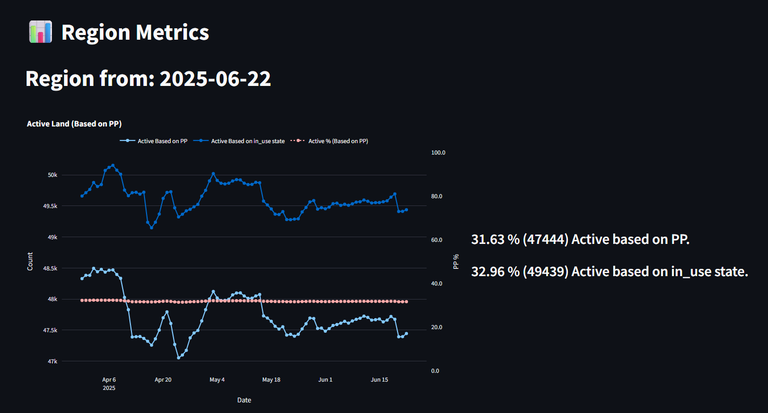This screenshot has width=768, height=413.
Task: Click the 'Region from: 2025-06-22' subheading
Action: tap(148, 78)
